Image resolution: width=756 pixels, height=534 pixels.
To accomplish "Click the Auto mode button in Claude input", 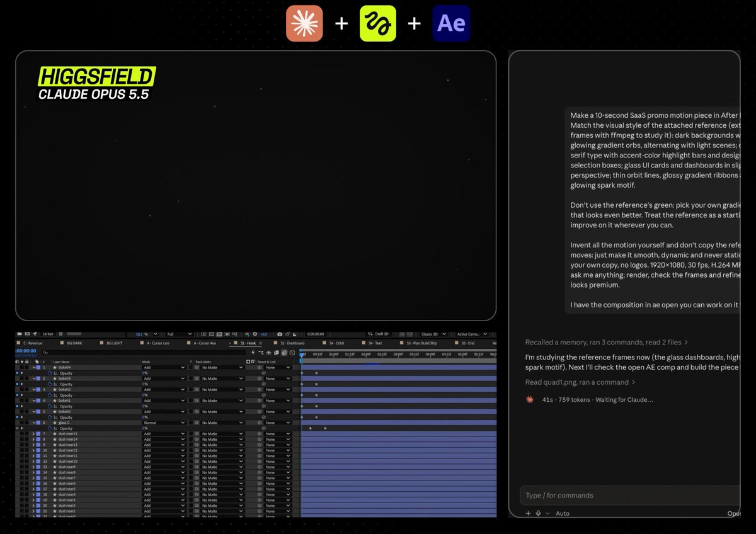I will 562,513.
